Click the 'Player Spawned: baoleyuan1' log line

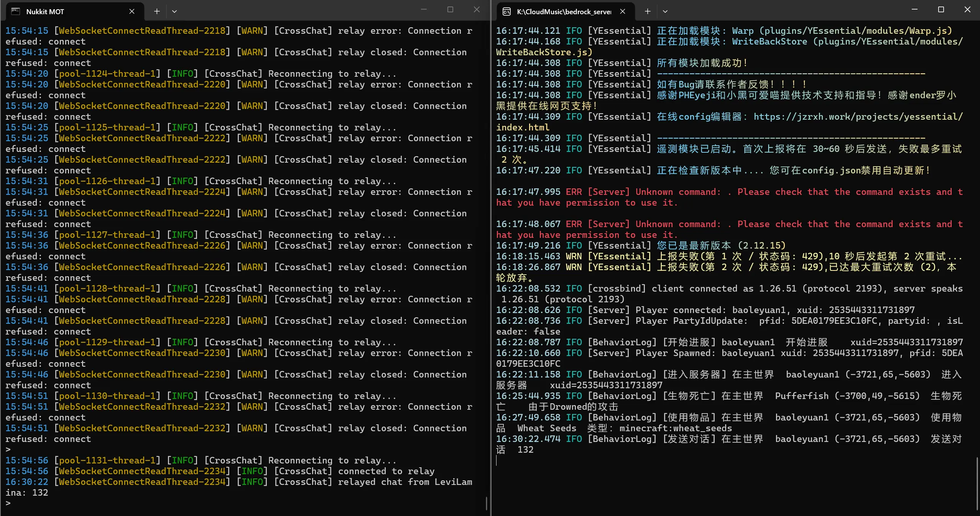click(x=729, y=358)
